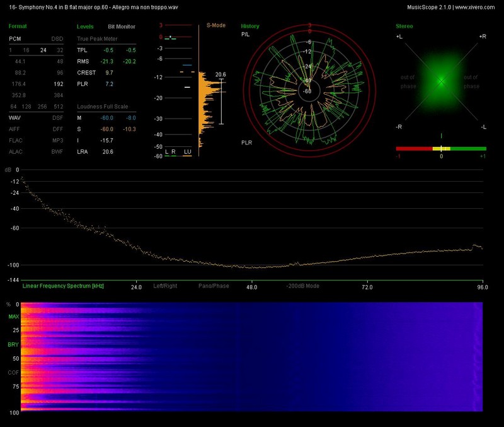Click the LRA label in Levels panel
504x427 pixels.
coord(83,151)
